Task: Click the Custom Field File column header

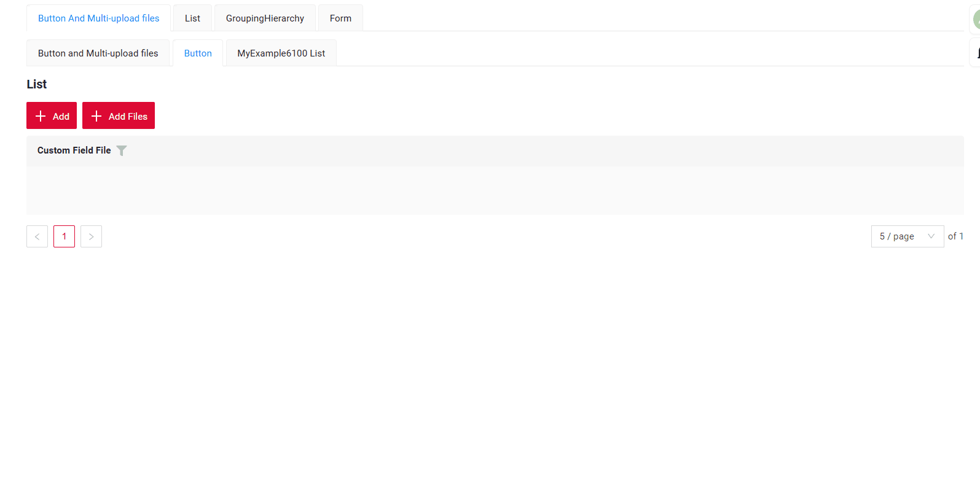Action: point(74,150)
